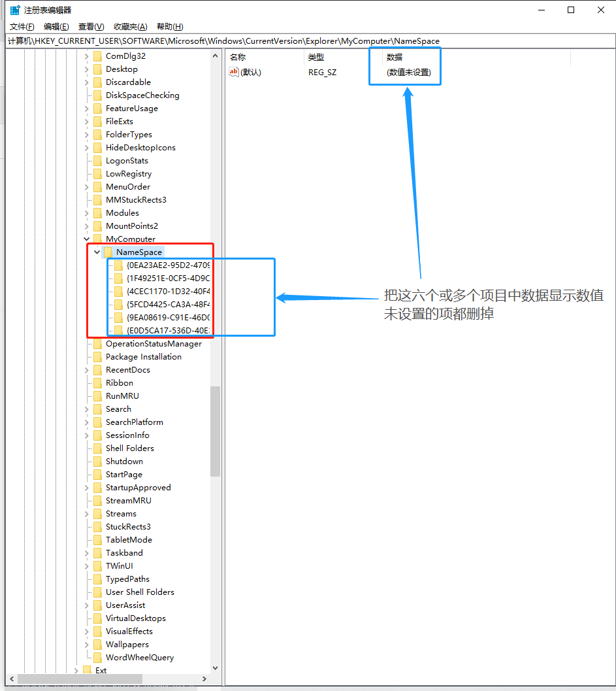The width and height of the screenshot is (616, 691).
Task: Open the 收藏夹(A) menu
Action: pyautogui.click(x=131, y=26)
